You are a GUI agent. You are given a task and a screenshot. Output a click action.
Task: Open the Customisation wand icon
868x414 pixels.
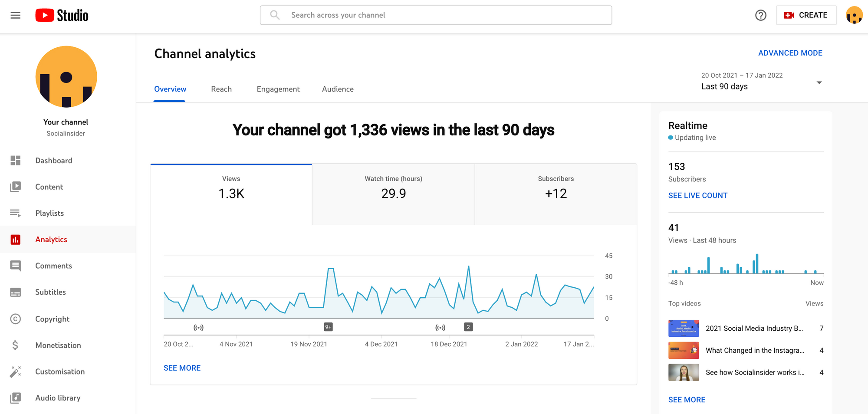(16, 371)
